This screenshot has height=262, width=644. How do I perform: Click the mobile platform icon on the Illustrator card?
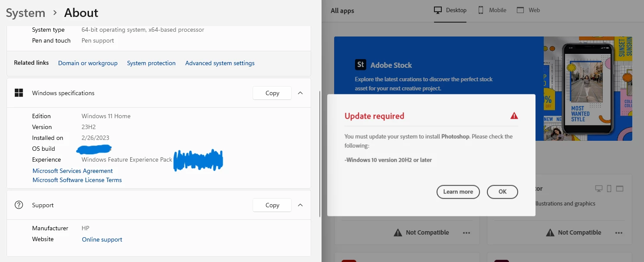click(x=609, y=189)
